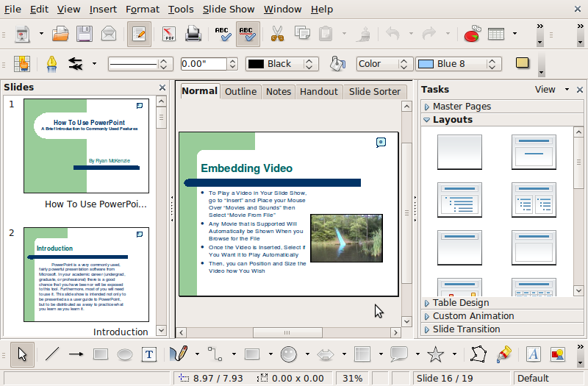The width and height of the screenshot is (588, 386).
Task: Open arrow style dropdown arrow
Action: click(x=94, y=64)
